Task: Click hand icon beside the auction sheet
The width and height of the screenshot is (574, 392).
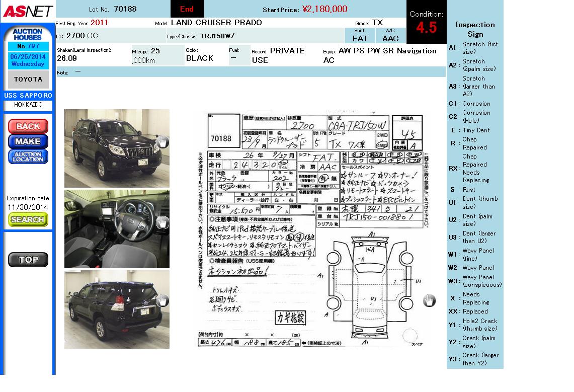Action: (429, 301)
